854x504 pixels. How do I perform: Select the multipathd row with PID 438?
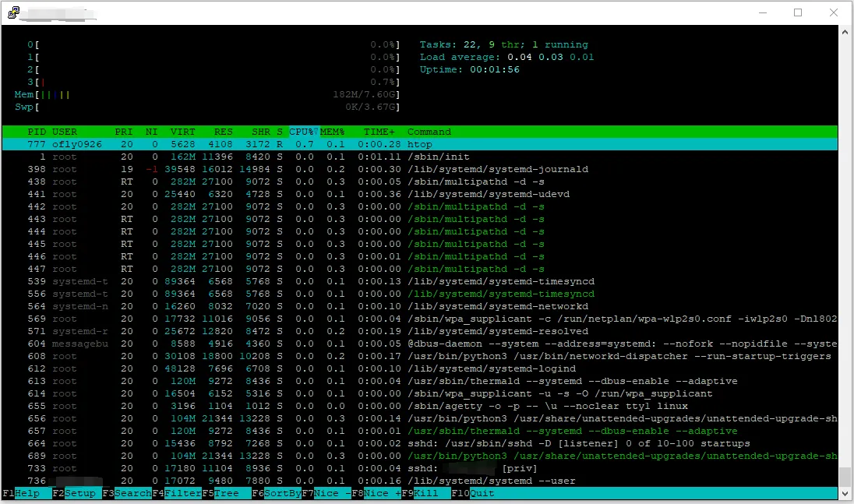tap(420, 182)
